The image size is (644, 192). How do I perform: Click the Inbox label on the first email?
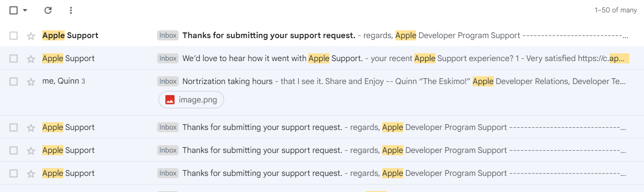click(x=168, y=35)
